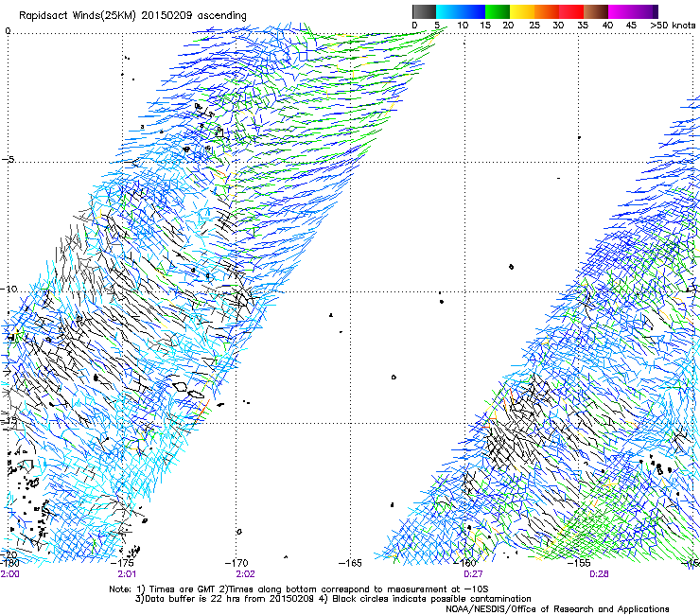
Task: Click the note line starting '3)Data buffer is 22 hrs'
Action: pyautogui.click(x=333, y=599)
